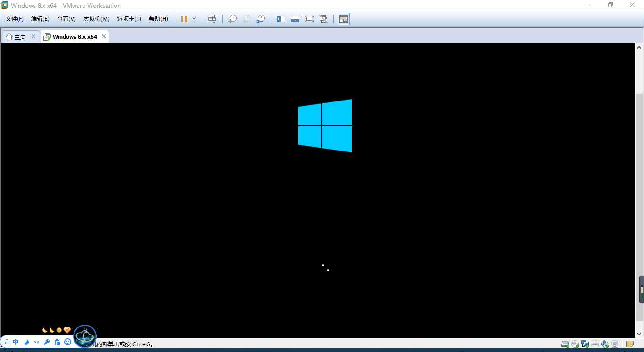Open the snapshot manager

coord(261,19)
